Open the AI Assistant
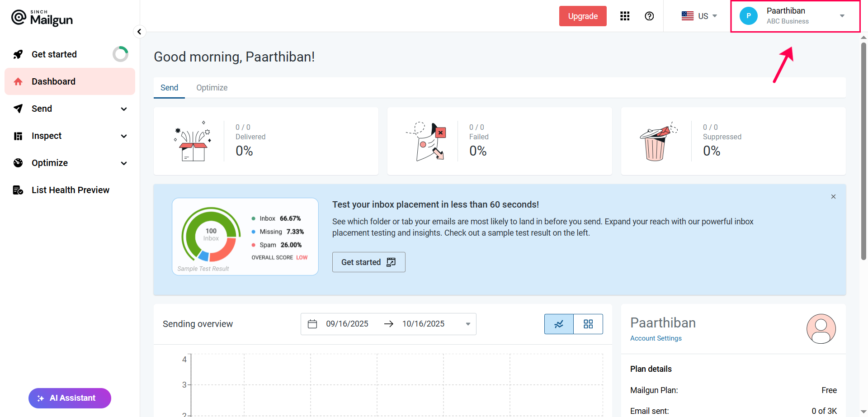 (70, 398)
